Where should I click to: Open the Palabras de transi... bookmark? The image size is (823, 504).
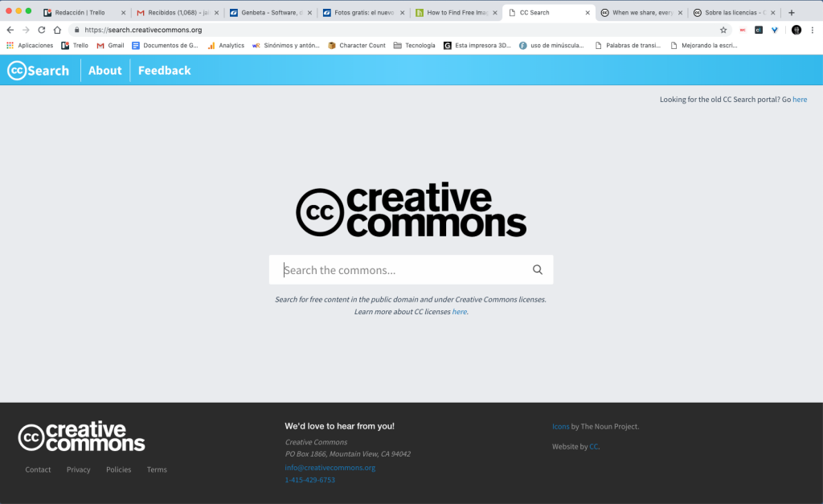627,46
